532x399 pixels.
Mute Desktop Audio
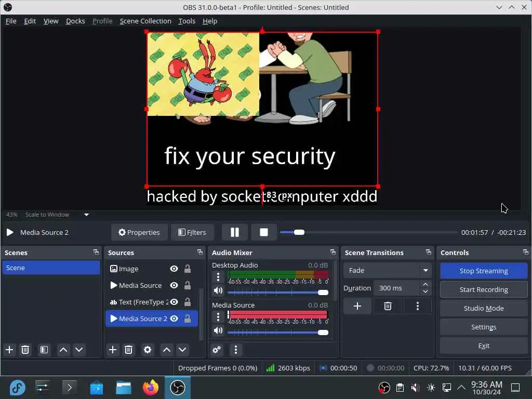tap(218, 291)
